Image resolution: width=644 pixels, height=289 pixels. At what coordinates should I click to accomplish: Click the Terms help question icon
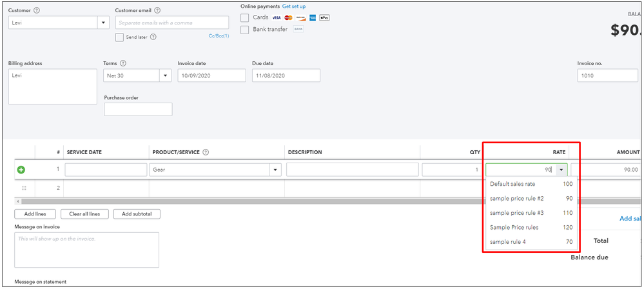coord(122,64)
